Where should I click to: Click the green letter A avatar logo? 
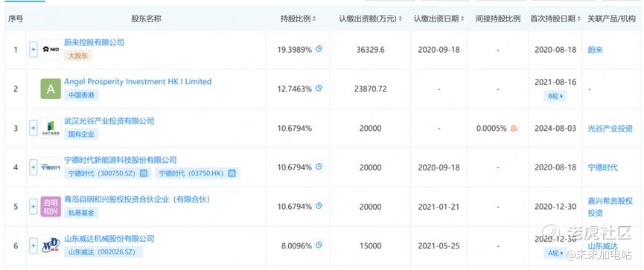[51, 89]
